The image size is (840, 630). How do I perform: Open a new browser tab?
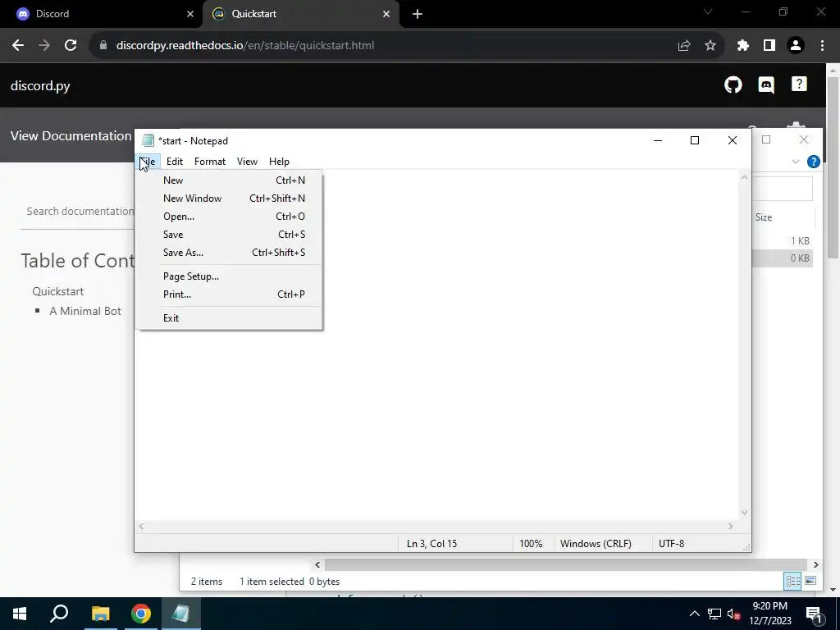[418, 14]
